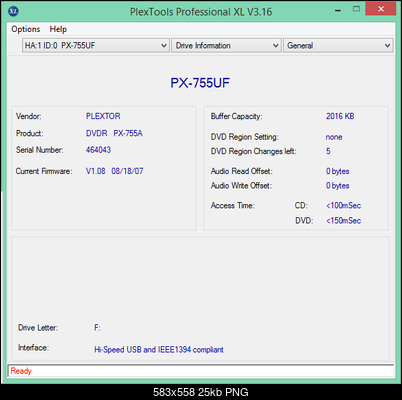This screenshot has width=402, height=400.
Task: Click the DVD Region Changes left: label
Action: pyautogui.click(x=254, y=151)
